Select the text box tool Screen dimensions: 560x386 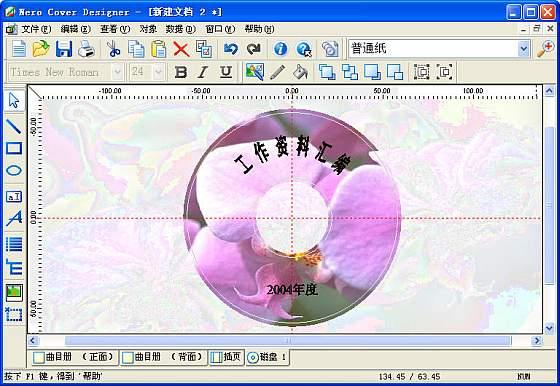point(14,196)
